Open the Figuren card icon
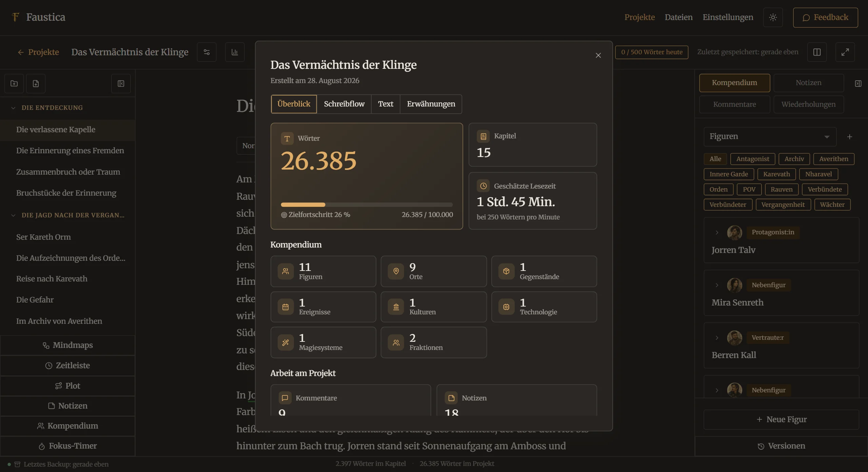Screen dimensions: 868x472 coord(285,271)
